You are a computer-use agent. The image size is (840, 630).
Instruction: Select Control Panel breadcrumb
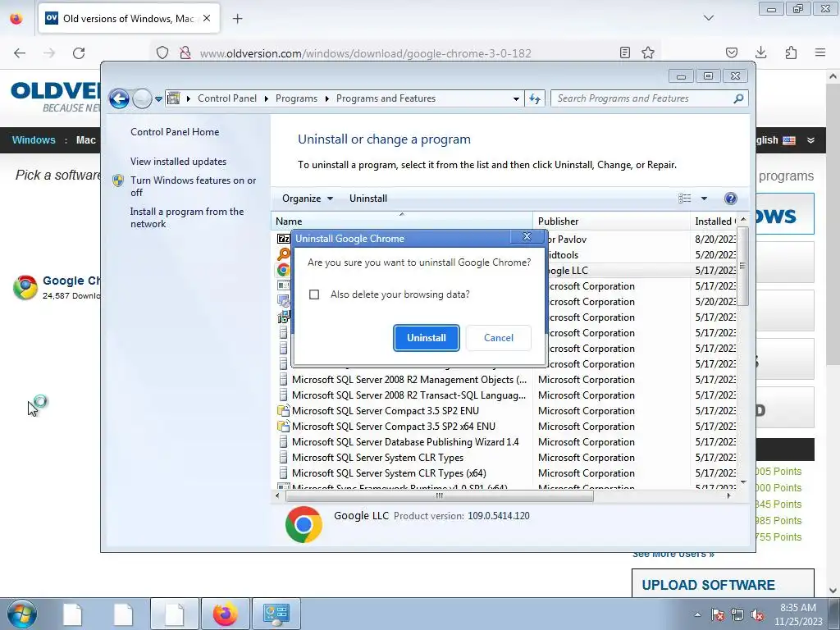coord(227,98)
